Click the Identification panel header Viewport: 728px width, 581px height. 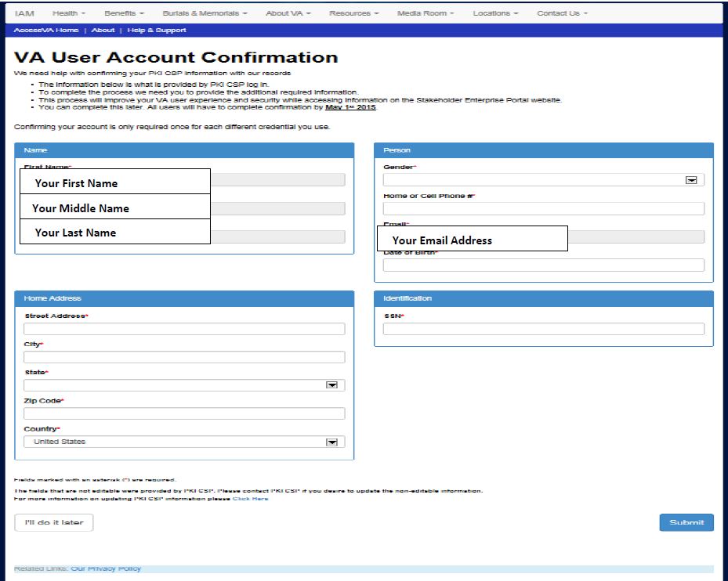pyautogui.click(x=544, y=298)
